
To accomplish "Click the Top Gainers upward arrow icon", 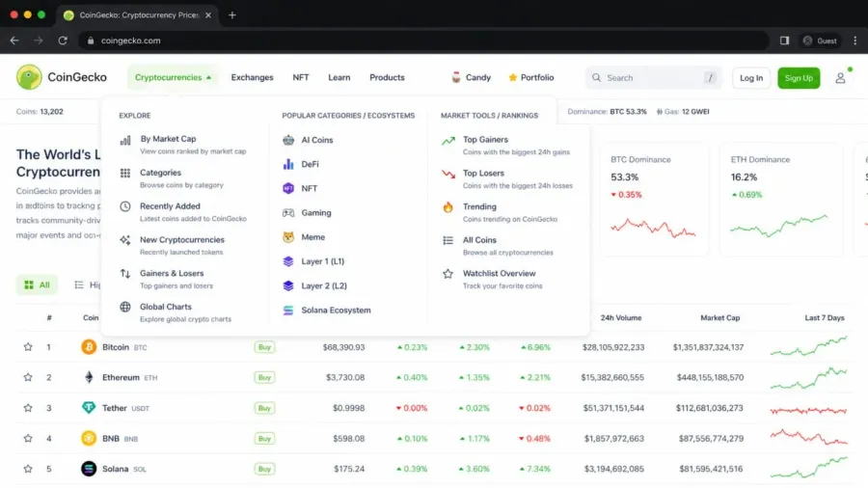I will pyautogui.click(x=448, y=141).
